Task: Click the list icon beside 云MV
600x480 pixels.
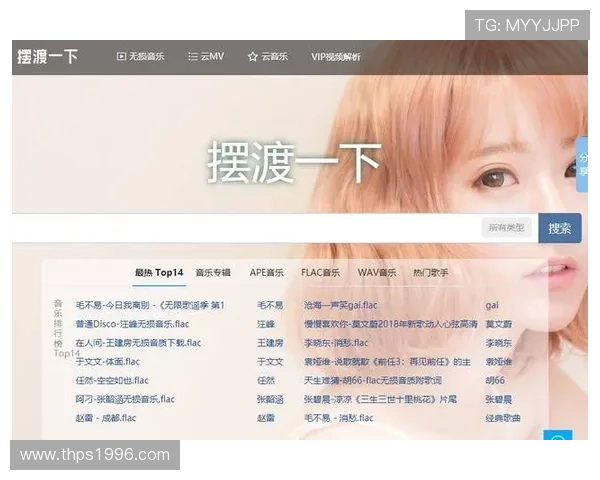Action: click(193, 57)
